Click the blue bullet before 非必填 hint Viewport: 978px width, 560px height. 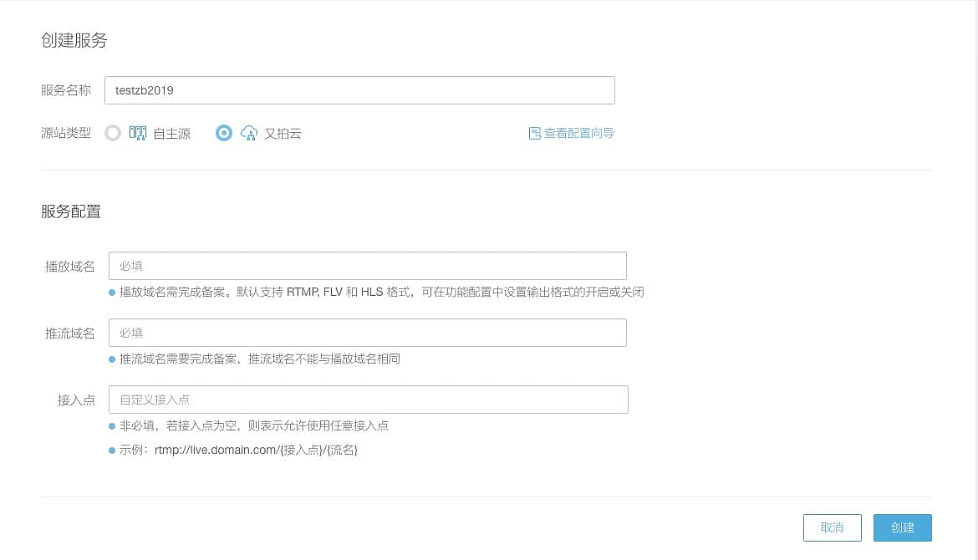[x=112, y=426]
